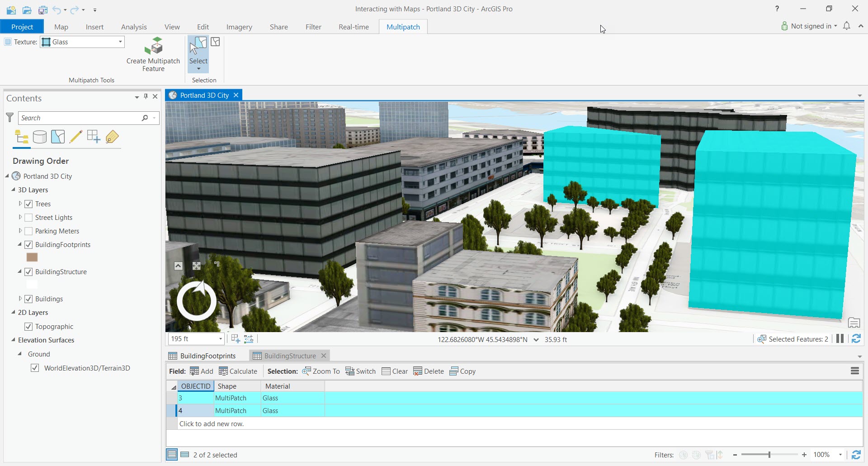Viewport: 868px width, 466px height.
Task: Click Calculate field button
Action: click(238, 371)
